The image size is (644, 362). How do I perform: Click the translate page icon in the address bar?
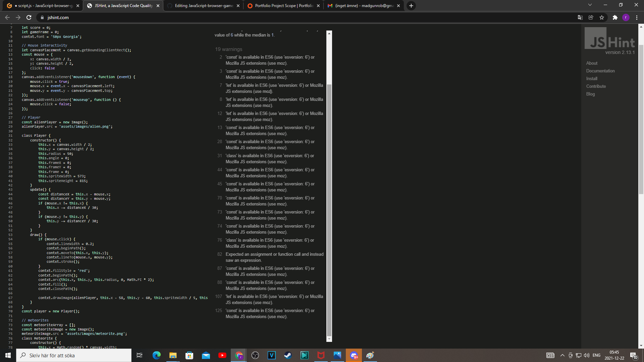point(580,17)
